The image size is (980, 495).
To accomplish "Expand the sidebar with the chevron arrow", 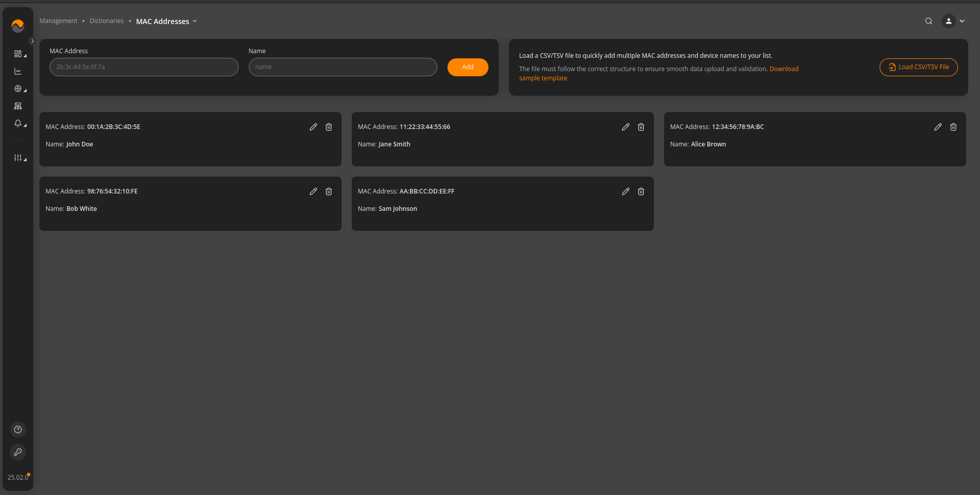I will click(x=32, y=41).
